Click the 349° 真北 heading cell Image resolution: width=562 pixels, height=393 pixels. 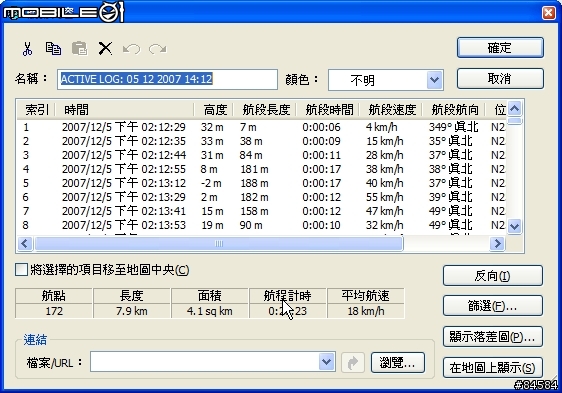click(x=453, y=127)
